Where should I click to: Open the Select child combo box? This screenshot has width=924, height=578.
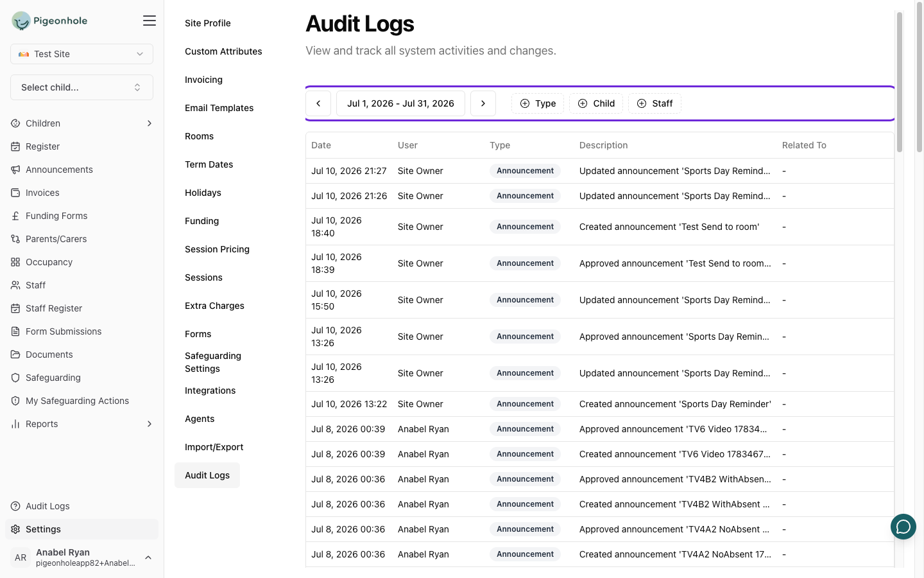click(81, 87)
